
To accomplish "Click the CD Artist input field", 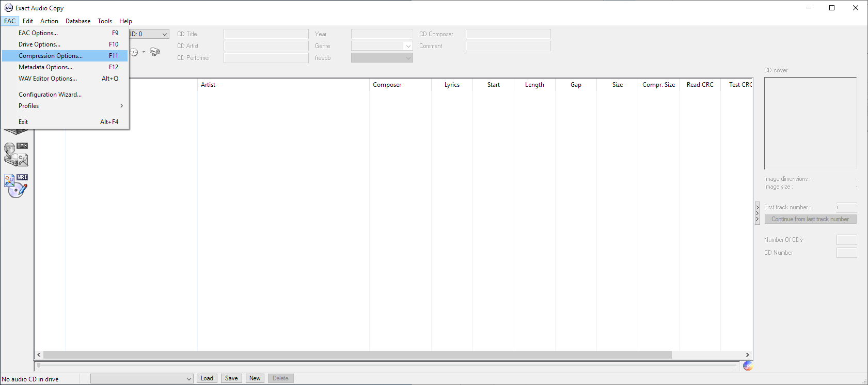I will [x=266, y=46].
